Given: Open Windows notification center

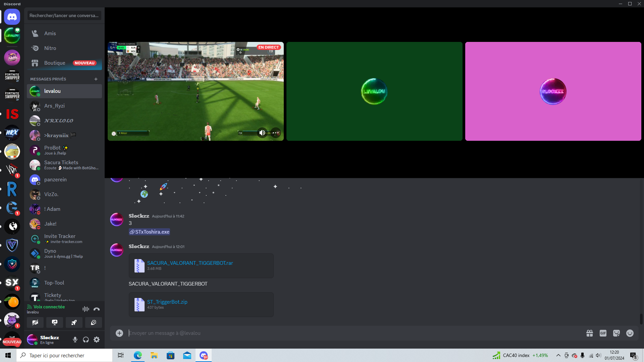Looking at the screenshot, I should tap(633, 356).
